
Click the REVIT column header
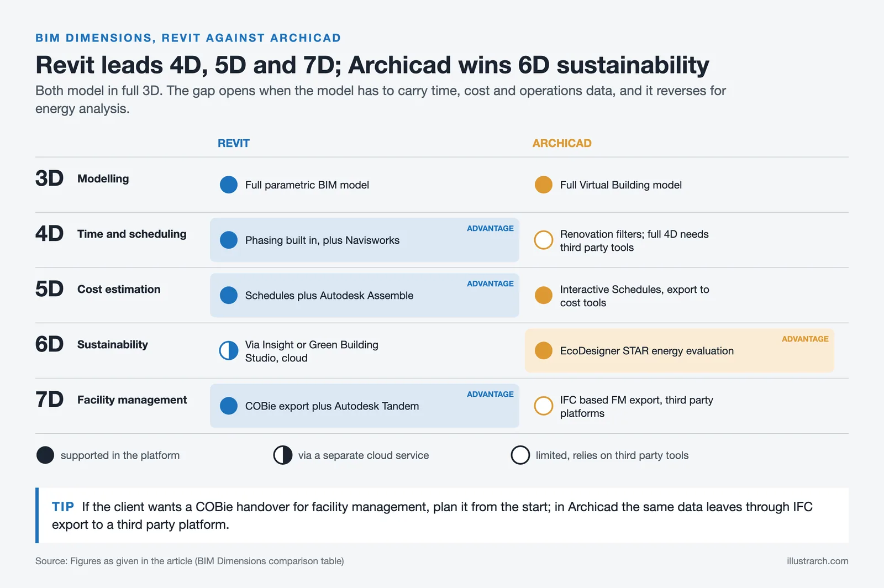234,143
